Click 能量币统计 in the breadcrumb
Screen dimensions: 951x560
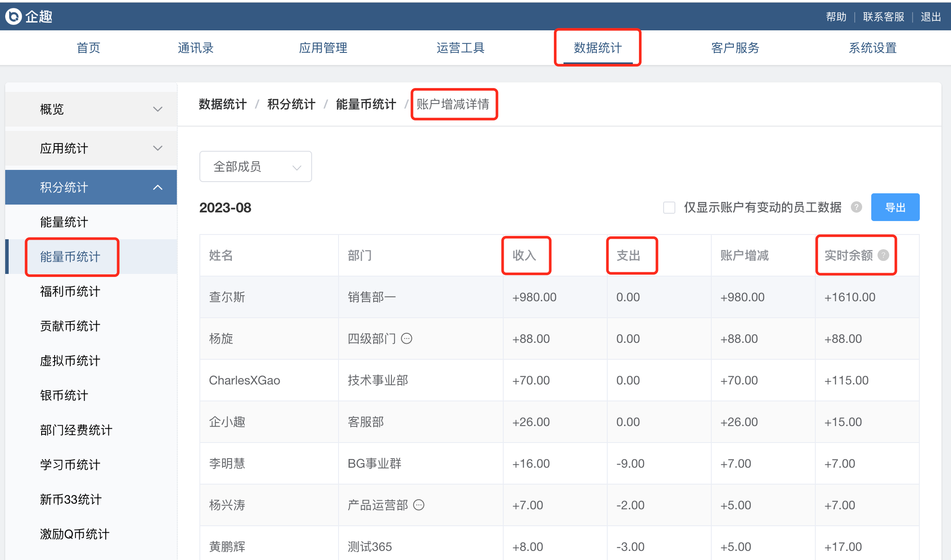[x=366, y=104]
